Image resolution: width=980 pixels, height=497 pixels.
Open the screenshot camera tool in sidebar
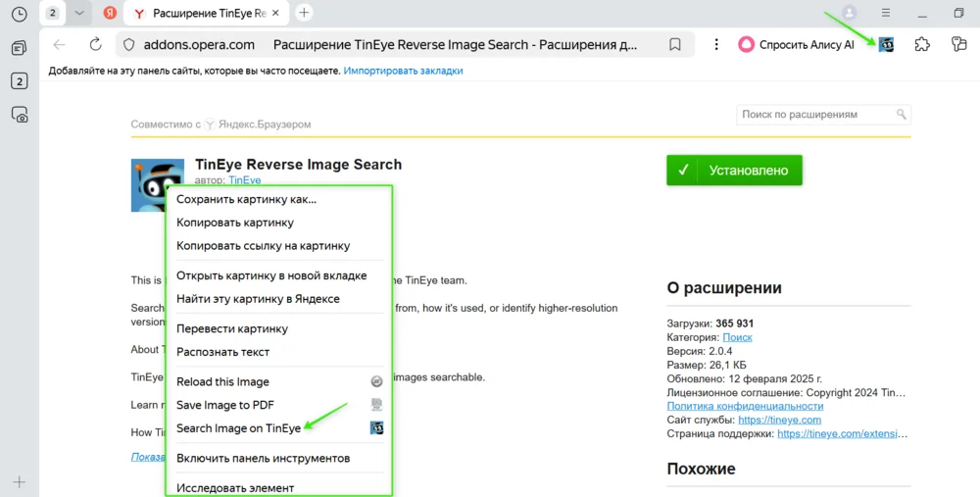pos(20,115)
